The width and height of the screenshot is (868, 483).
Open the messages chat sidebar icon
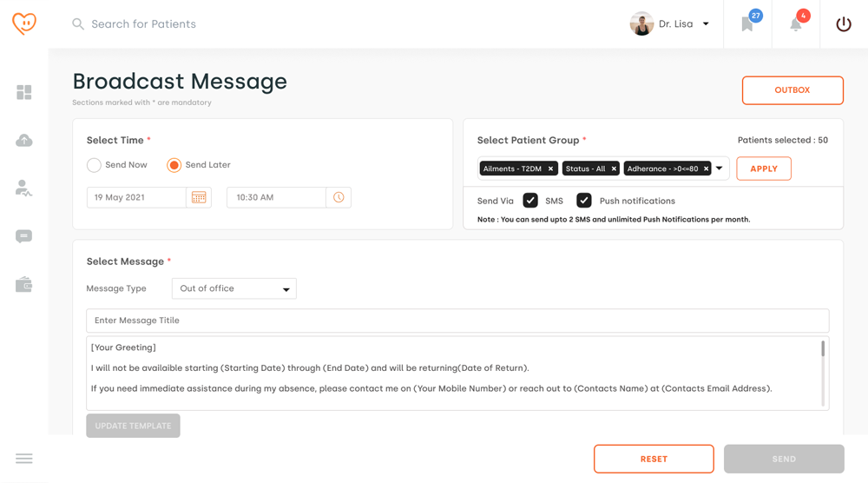24,236
